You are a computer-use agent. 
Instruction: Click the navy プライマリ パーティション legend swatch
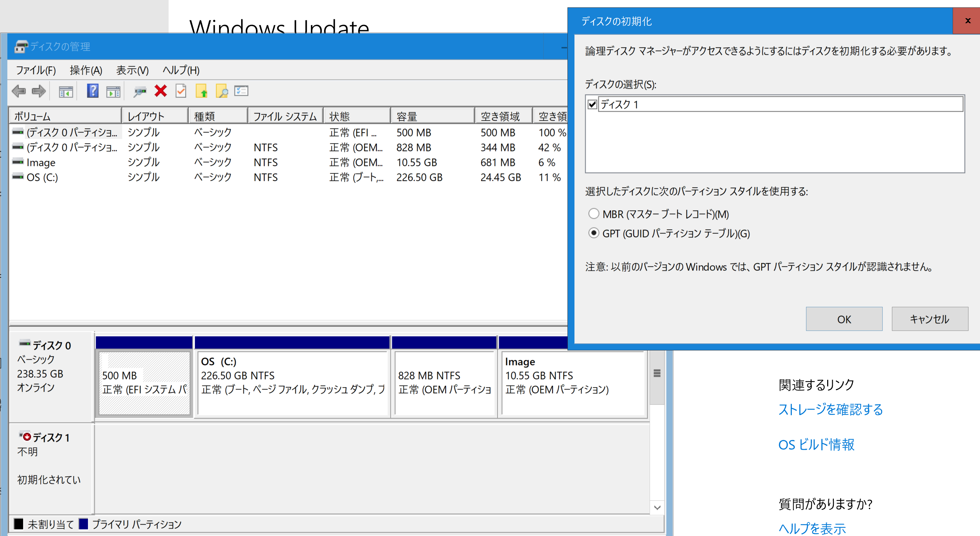pyautogui.click(x=83, y=524)
